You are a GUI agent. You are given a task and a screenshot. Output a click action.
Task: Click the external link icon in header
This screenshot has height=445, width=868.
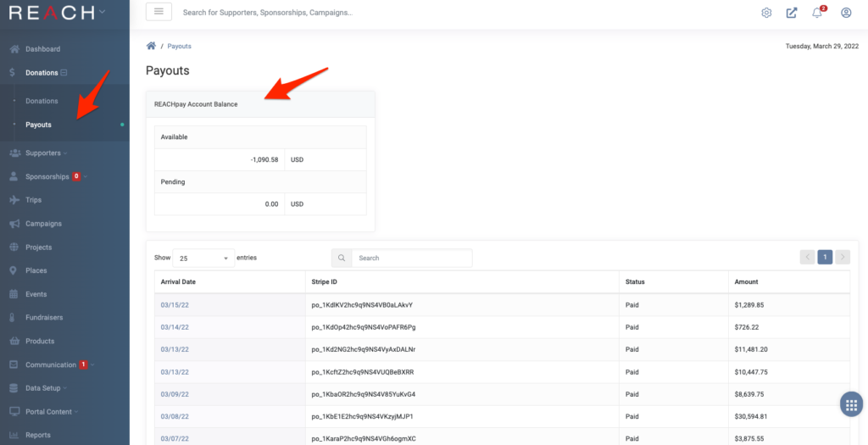792,13
